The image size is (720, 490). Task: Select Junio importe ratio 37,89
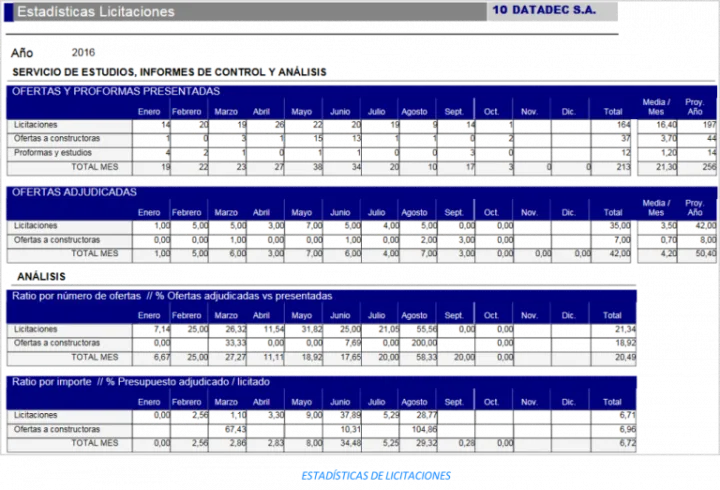coord(350,415)
